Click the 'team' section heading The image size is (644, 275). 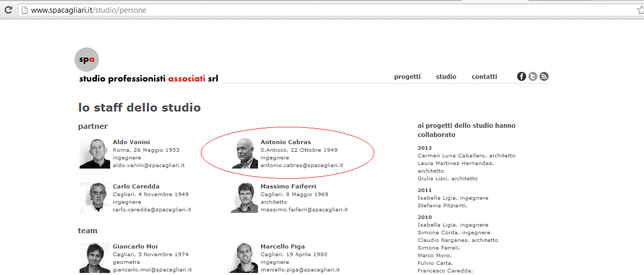(x=88, y=231)
